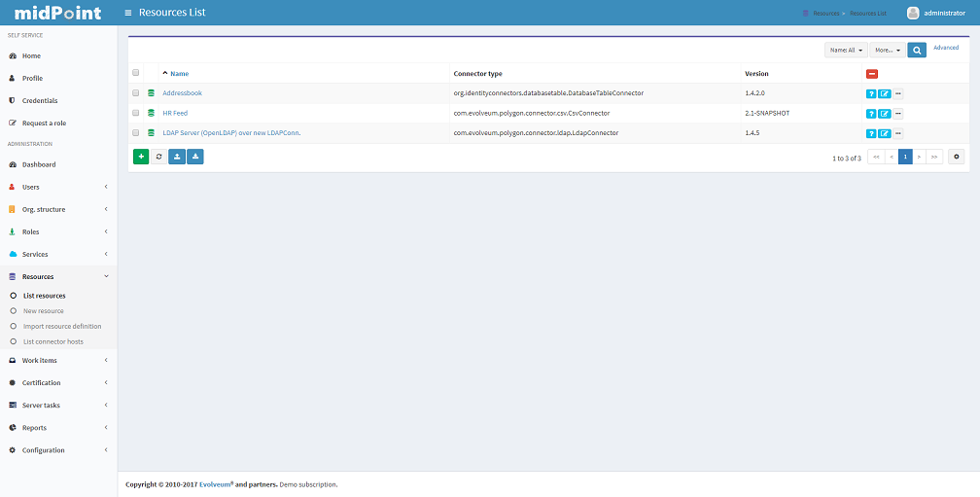Screen dimensions: 980x497
Task: Select all resources with header checkbox
Action: click(x=136, y=73)
